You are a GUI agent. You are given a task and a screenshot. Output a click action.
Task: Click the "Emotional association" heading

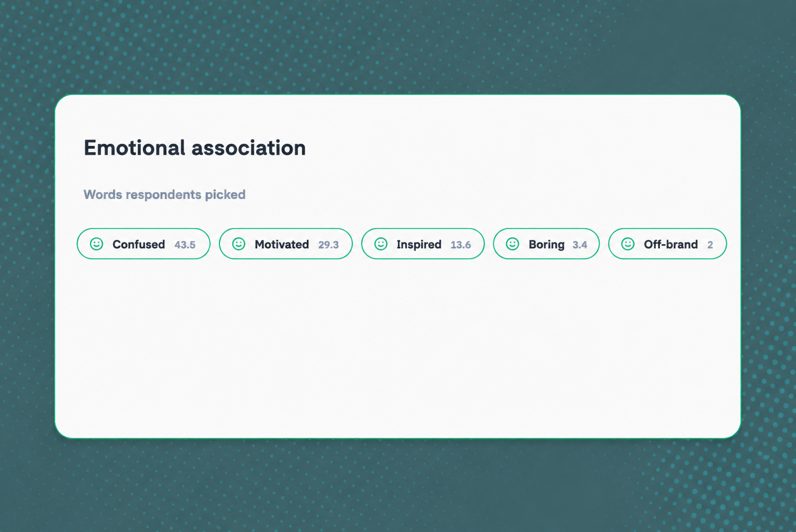tap(195, 148)
